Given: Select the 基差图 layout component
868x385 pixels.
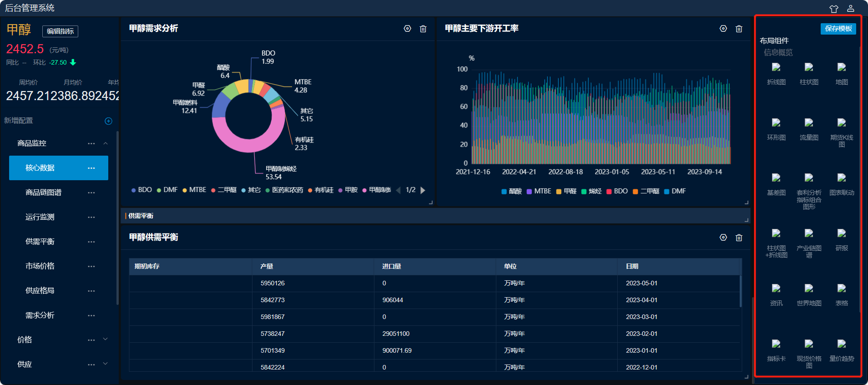Looking at the screenshot, I should 776,185.
